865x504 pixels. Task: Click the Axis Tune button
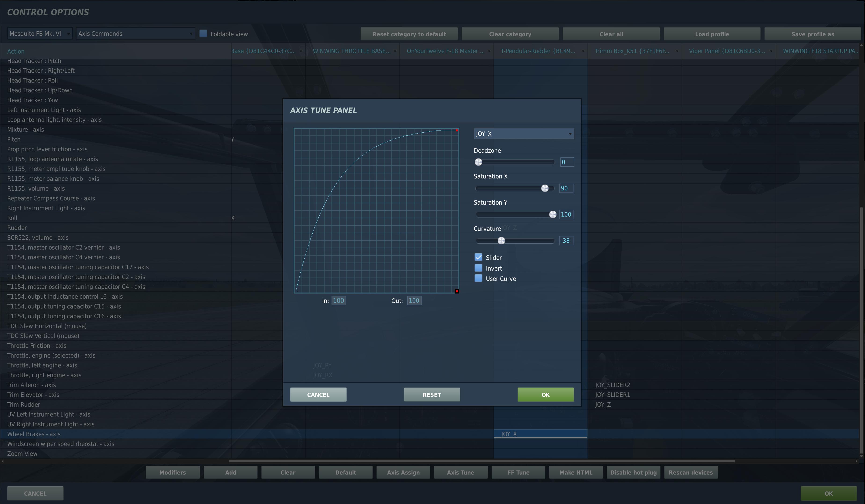tap(460, 472)
